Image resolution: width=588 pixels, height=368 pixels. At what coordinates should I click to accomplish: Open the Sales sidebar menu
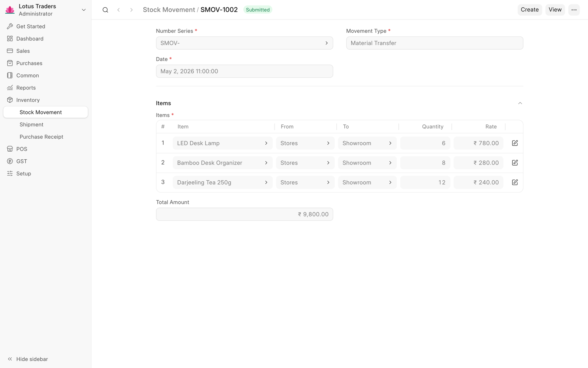tap(46, 51)
